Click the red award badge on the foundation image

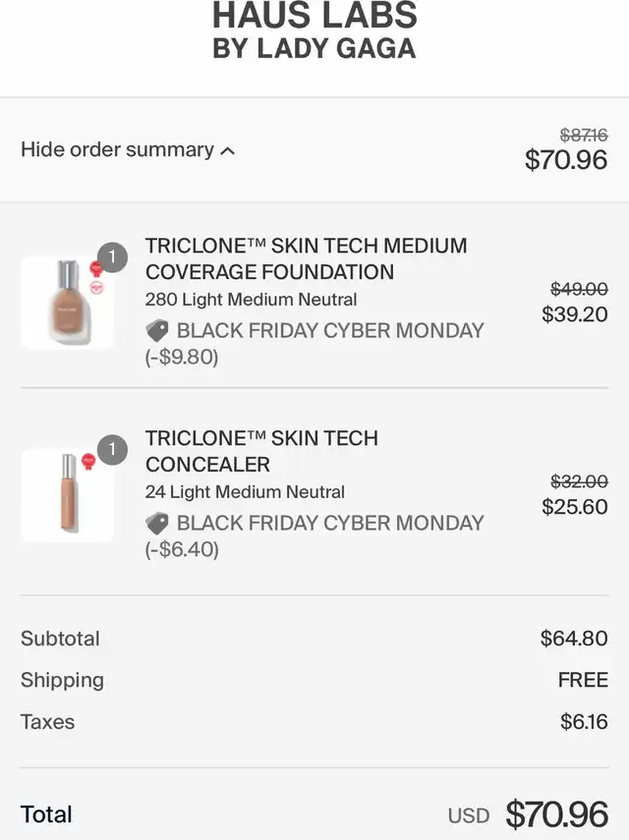point(95,268)
